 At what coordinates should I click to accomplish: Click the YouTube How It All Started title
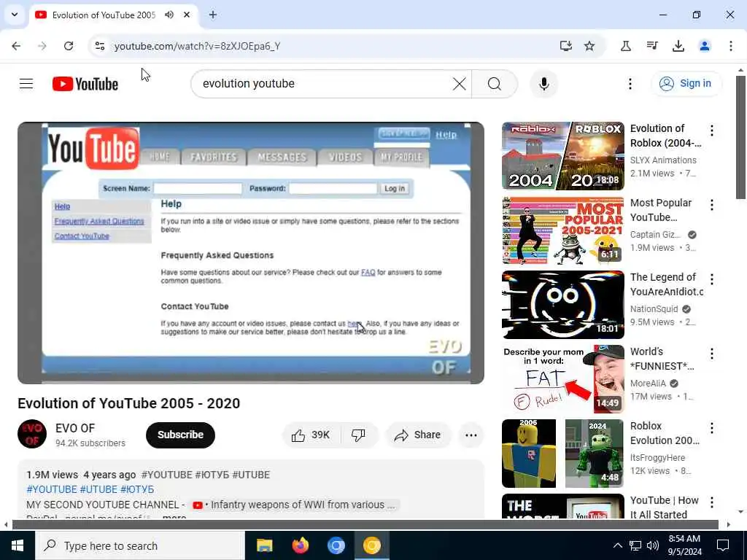click(664, 507)
